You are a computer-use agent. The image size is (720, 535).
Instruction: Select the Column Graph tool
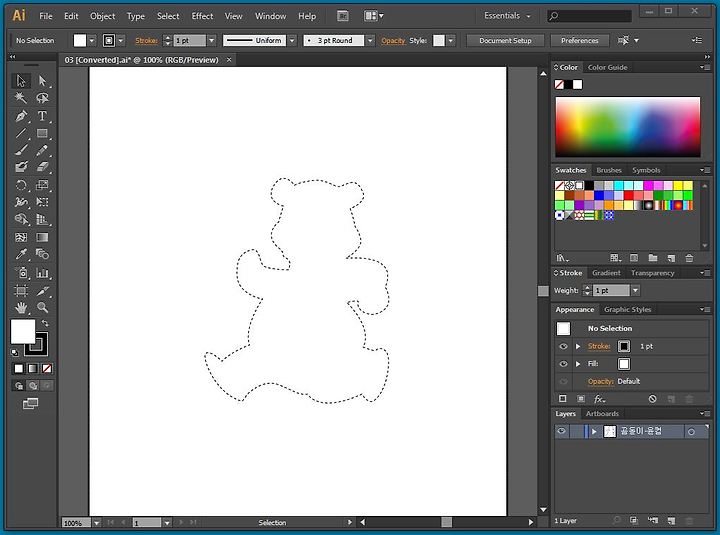[42, 273]
